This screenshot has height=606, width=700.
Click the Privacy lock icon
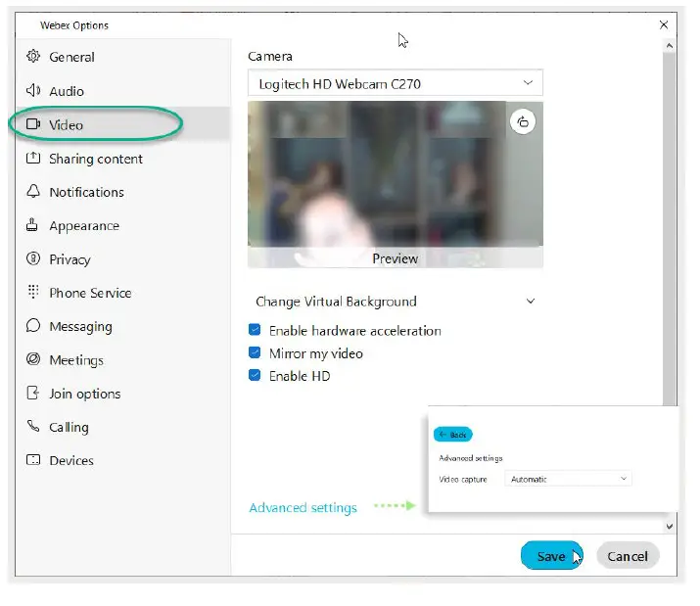[x=33, y=258]
